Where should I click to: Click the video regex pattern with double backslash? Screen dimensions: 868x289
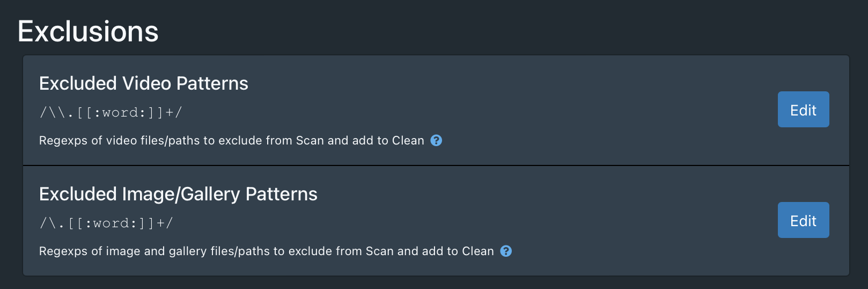(x=111, y=113)
